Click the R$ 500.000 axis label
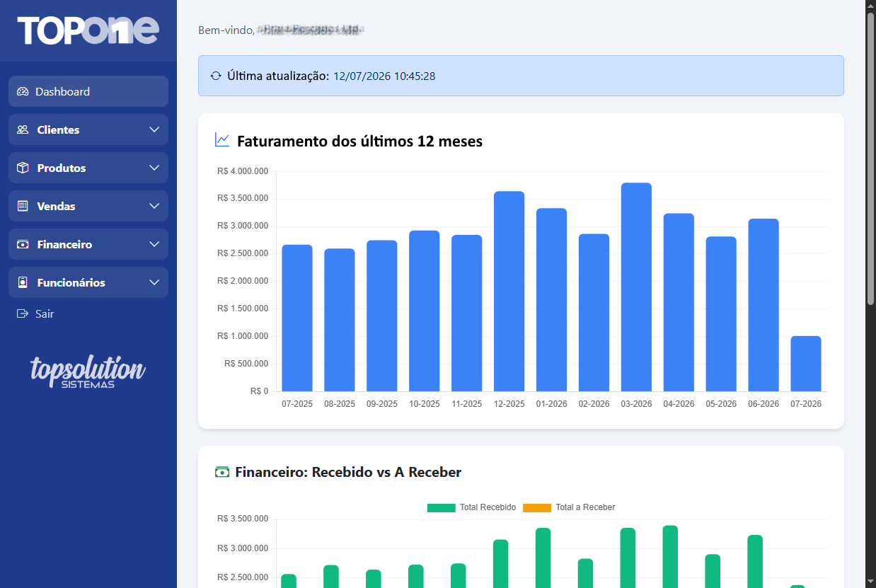876x588 pixels. pos(246,364)
